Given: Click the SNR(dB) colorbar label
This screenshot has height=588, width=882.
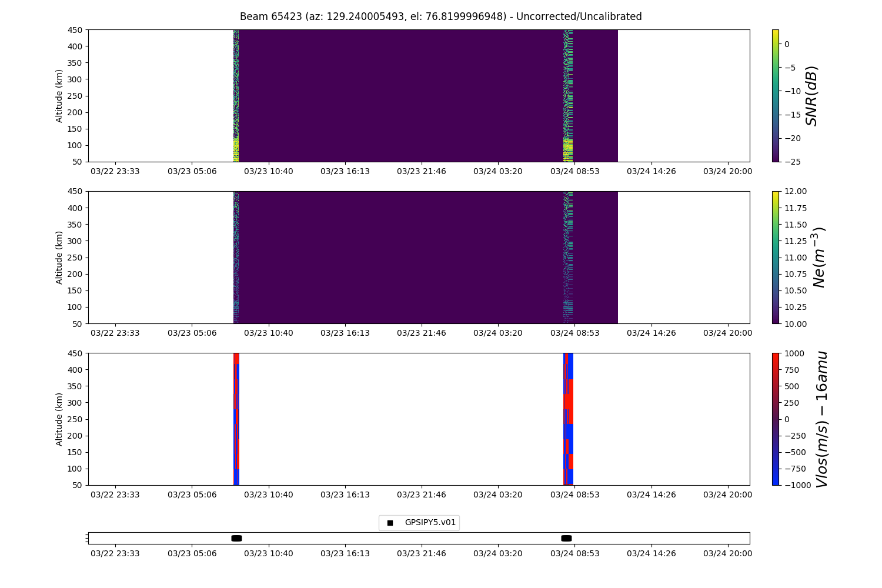Looking at the screenshot, I should pos(812,95).
